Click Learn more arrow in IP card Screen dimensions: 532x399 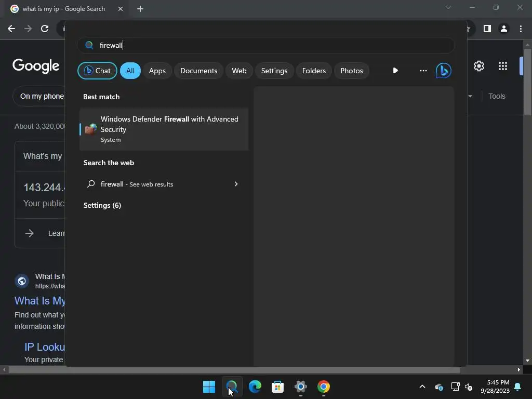coord(30,233)
